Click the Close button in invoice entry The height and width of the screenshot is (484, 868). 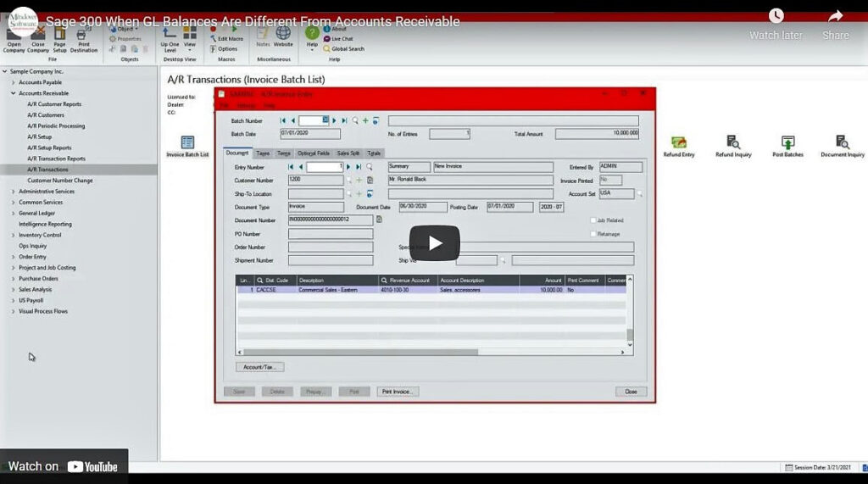point(631,392)
